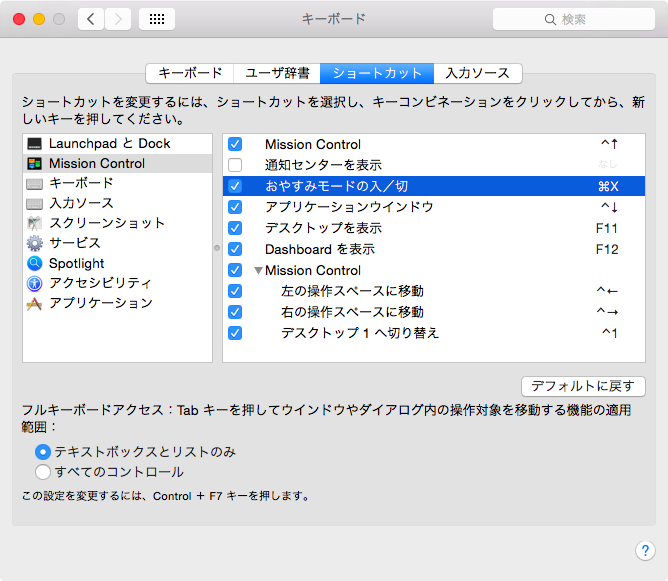Select デスクトップ 1 へ切り替え row text
Screen dimensions: 668x581
pos(360,333)
